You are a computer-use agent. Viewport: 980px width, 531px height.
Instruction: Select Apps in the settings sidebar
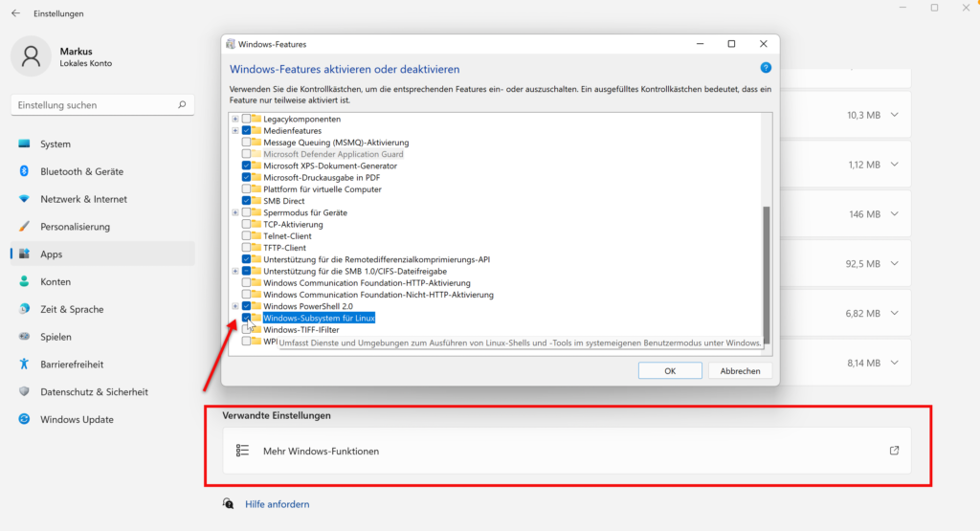coord(102,254)
